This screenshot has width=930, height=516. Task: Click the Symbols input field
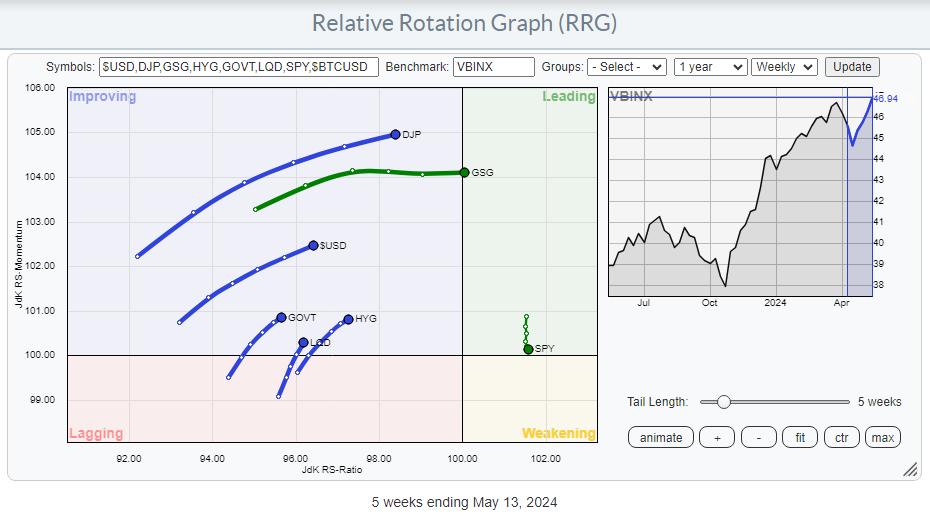[239, 67]
